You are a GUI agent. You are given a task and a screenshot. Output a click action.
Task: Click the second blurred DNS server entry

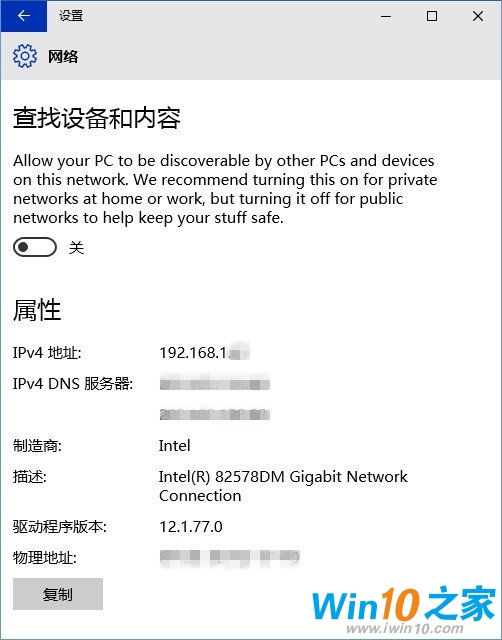tap(215, 415)
